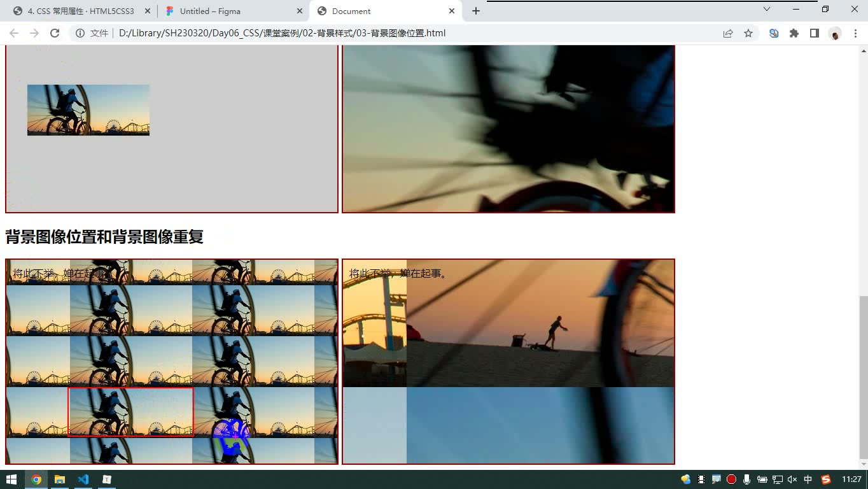
Task: Close the CSS 常用属性 tab
Action: click(x=148, y=11)
